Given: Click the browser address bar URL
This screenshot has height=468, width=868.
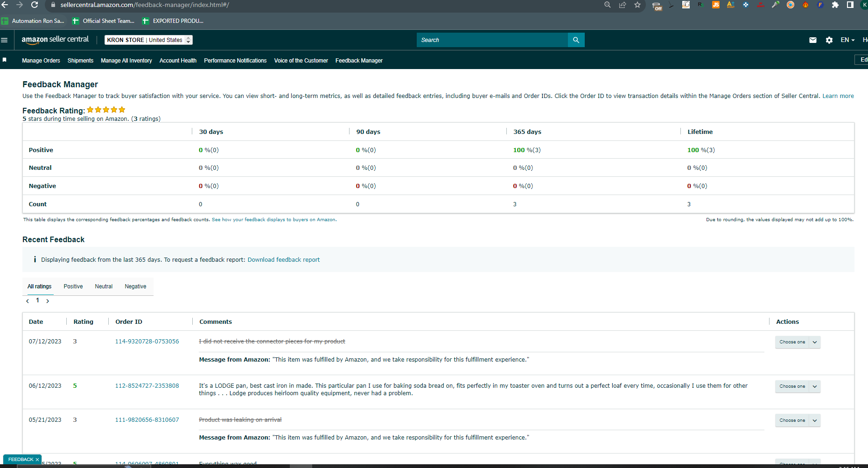Looking at the screenshot, I should coord(145,5).
